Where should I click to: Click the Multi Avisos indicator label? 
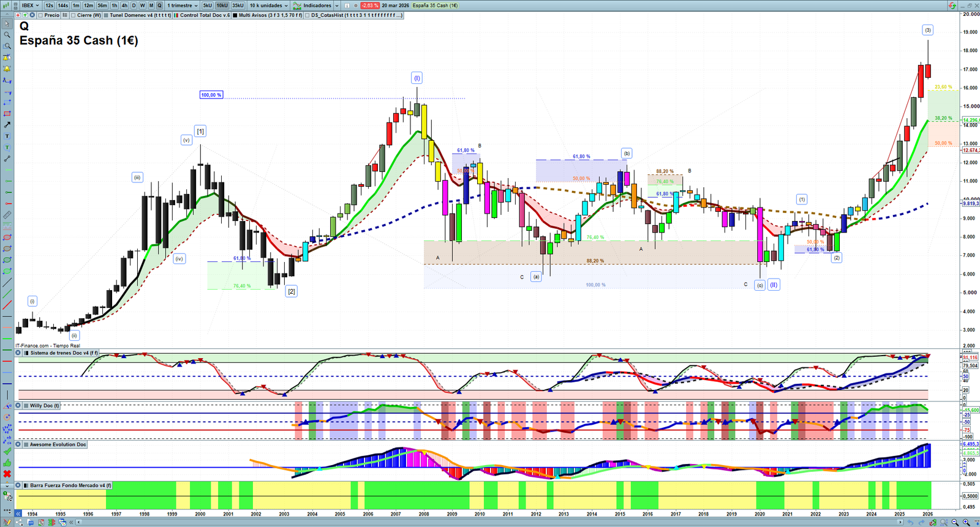pos(271,15)
